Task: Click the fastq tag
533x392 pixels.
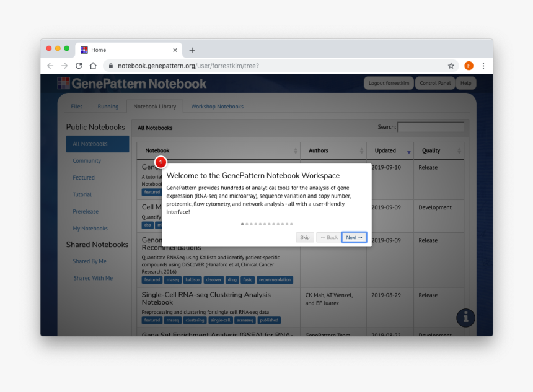Action: coord(248,280)
